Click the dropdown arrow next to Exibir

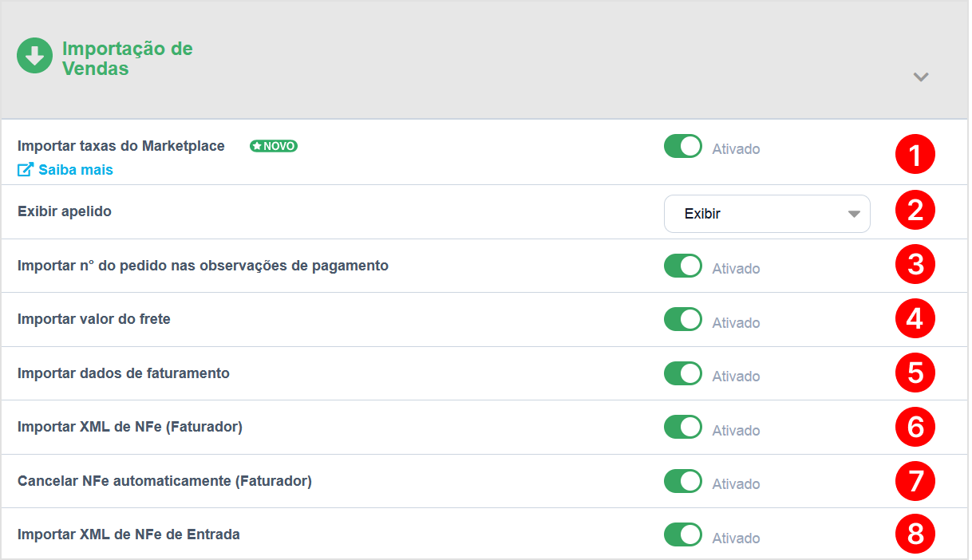[853, 214]
